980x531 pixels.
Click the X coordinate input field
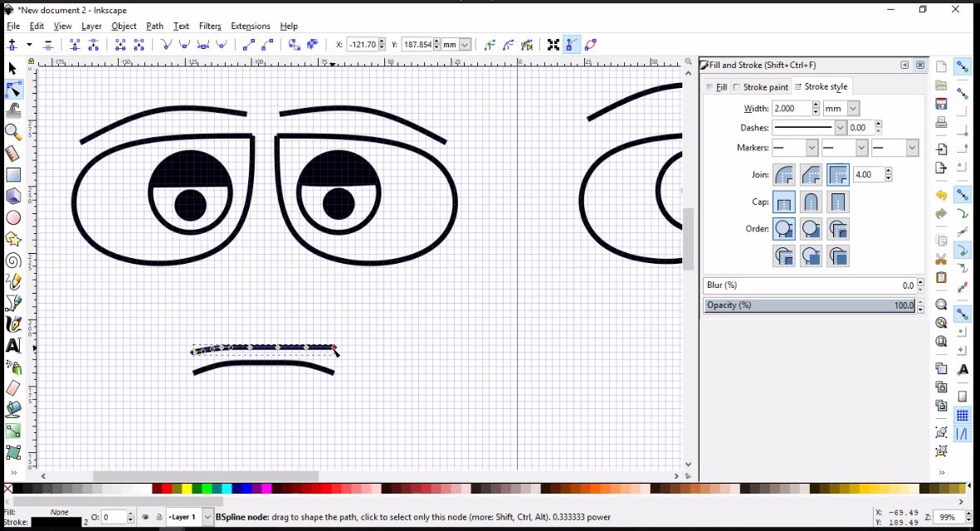(363, 44)
